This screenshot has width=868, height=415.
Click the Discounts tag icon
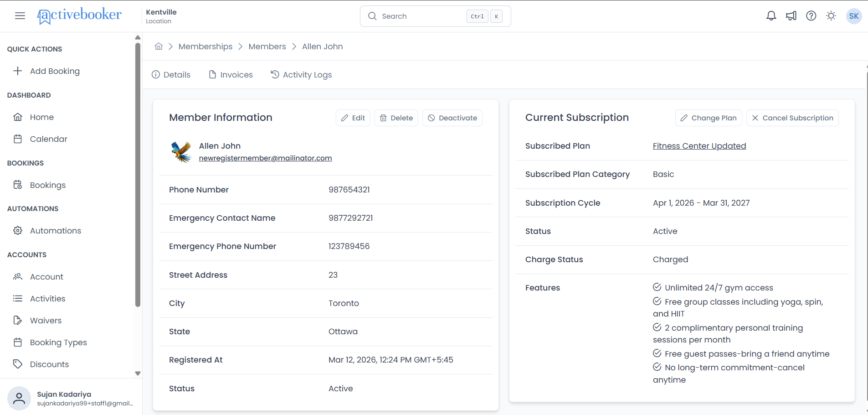click(18, 364)
